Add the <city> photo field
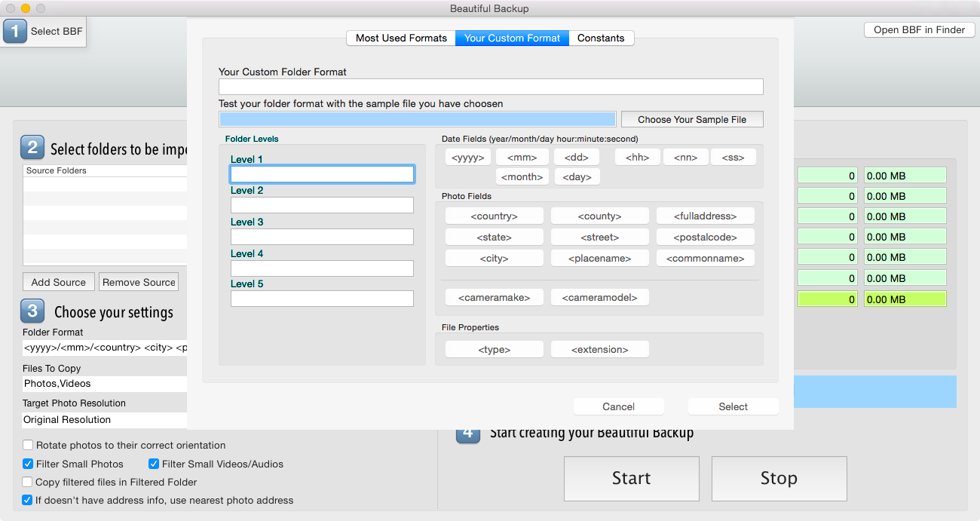Image resolution: width=980 pixels, height=521 pixels. coord(495,258)
